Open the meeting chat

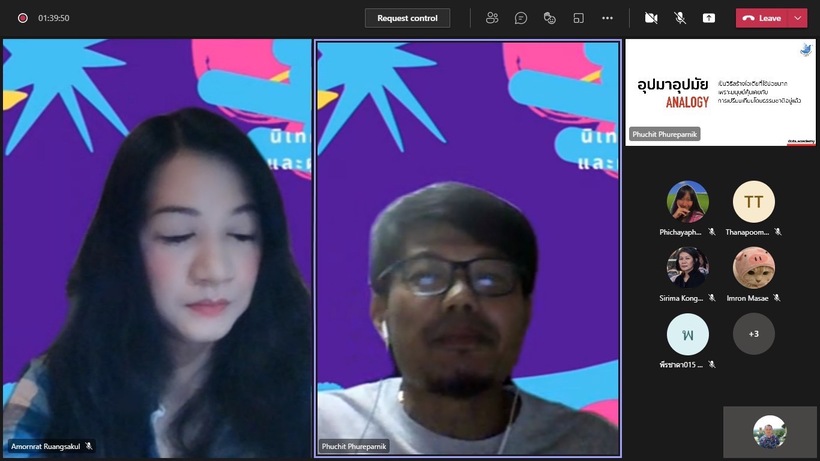521,18
